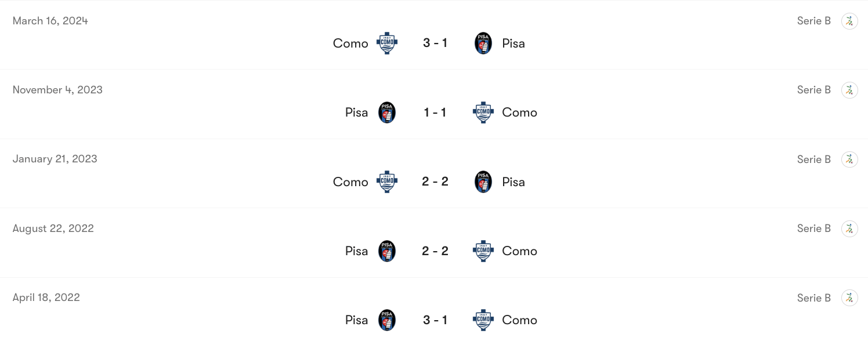Viewport: 868px width, 341px height.
Task: Select the 2 - 2 score from August 22, 2022
Action: coord(435,251)
